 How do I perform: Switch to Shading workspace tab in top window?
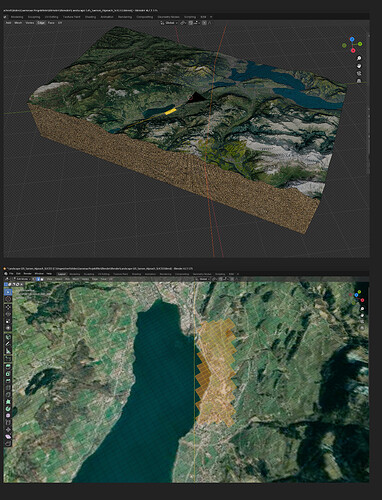[89, 17]
